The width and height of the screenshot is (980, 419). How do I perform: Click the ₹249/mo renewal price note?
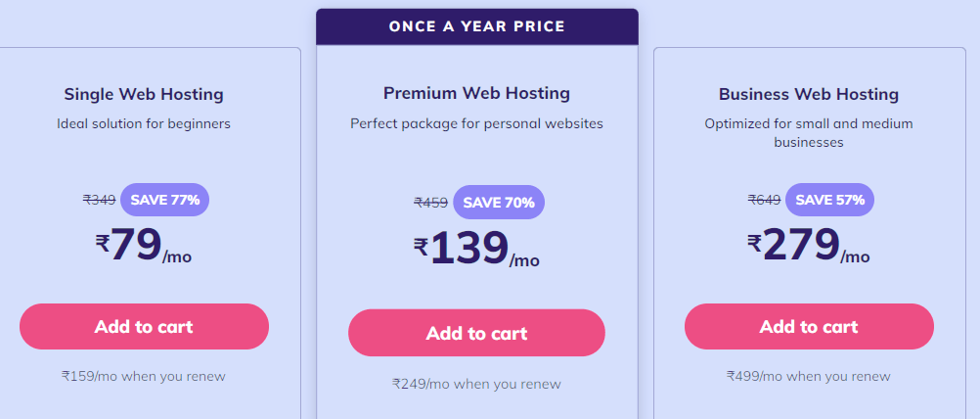476,384
